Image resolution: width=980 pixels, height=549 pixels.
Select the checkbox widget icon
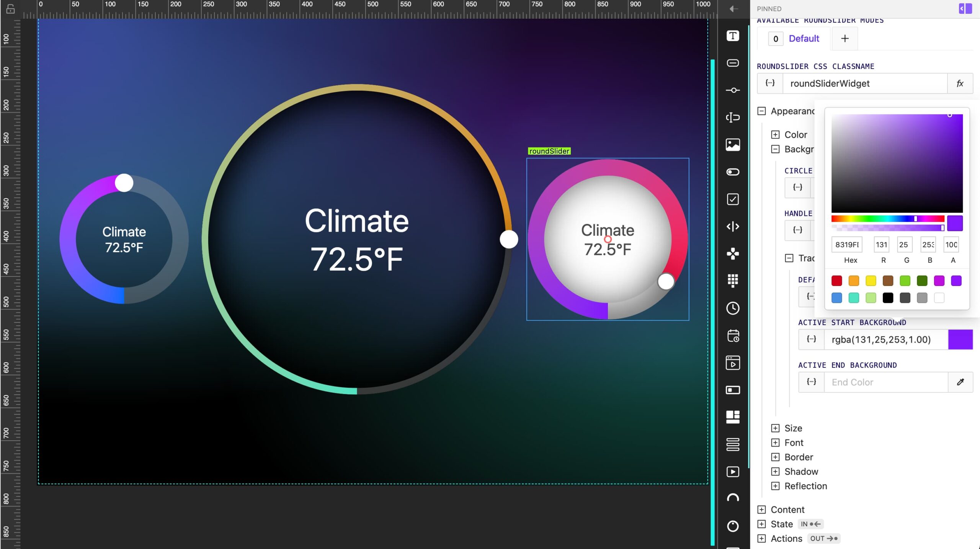(x=733, y=199)
